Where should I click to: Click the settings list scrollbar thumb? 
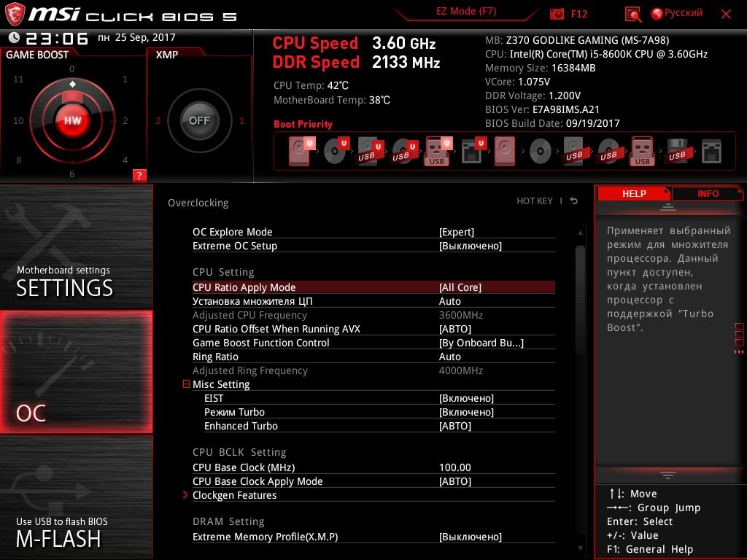580,300
